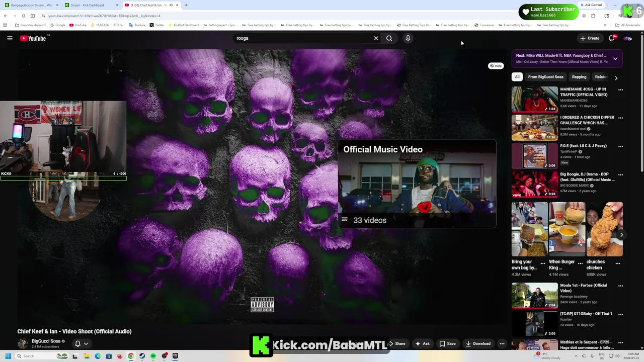Show more filter chips with right arrow
Viewport: 644px width, 362px height.
(x=616, y=77)
